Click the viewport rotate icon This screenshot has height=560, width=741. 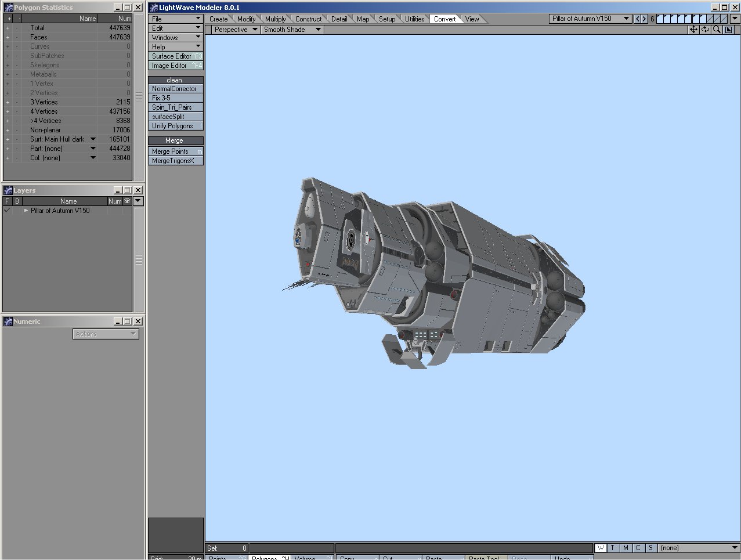(x=705, y=30)
